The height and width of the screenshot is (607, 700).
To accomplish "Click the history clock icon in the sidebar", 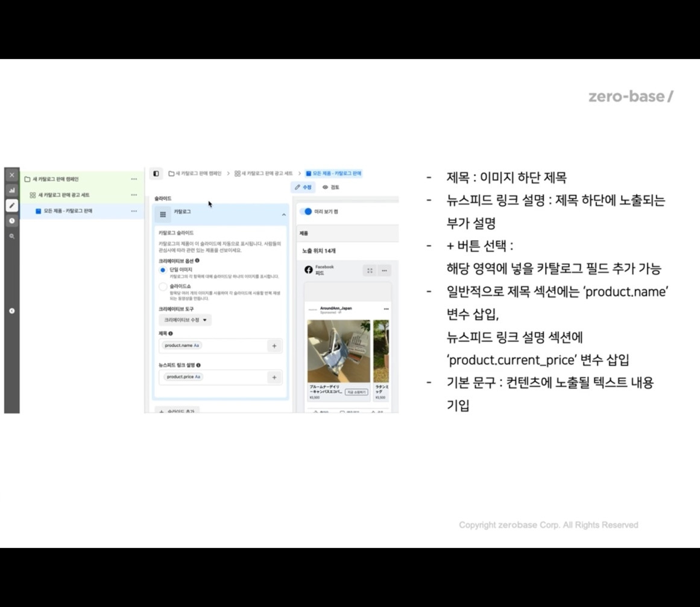I will (x=11, y=221).
